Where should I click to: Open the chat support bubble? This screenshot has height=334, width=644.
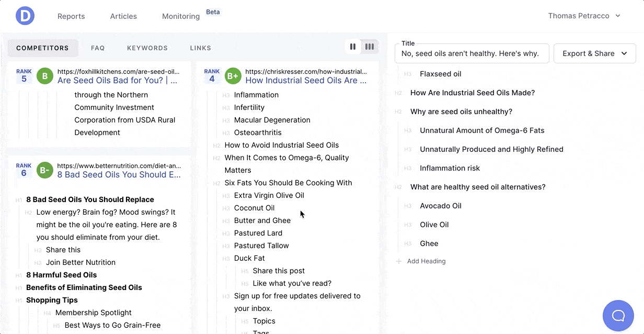click(618, 315)
